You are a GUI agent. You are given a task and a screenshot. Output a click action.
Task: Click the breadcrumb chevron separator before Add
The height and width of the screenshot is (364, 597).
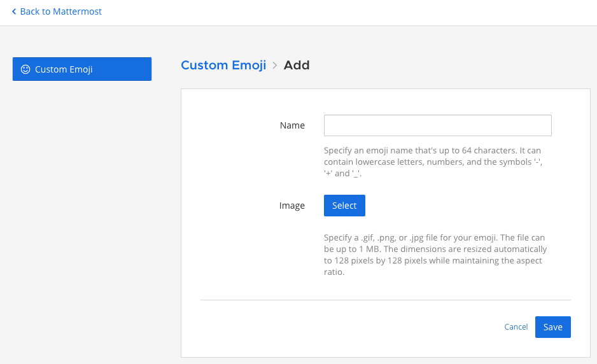click(275, 66)
